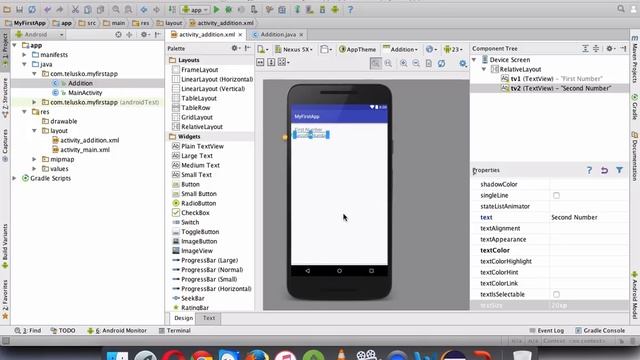This screenshot has height=360, width=640.
Task: Click the Component Tree gear icon
Action: click(x=610, y=48)
